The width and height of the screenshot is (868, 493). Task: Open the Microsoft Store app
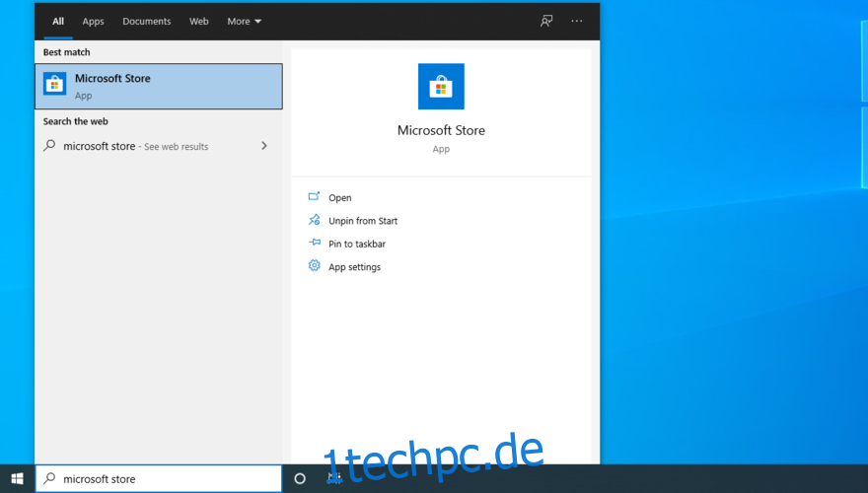point(340,197)
